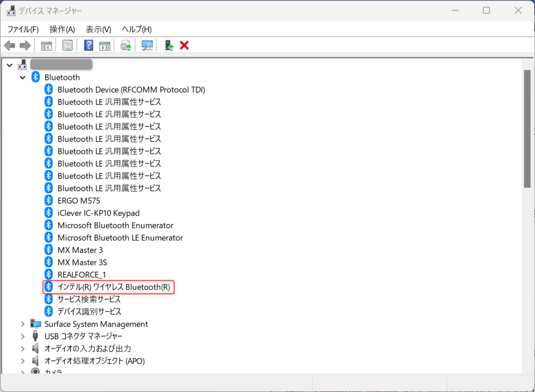
Task: Select インテル(R) ワイヤレス Bluetooth(R) entry
Action: pyautogui.click(x=114, y=287)
